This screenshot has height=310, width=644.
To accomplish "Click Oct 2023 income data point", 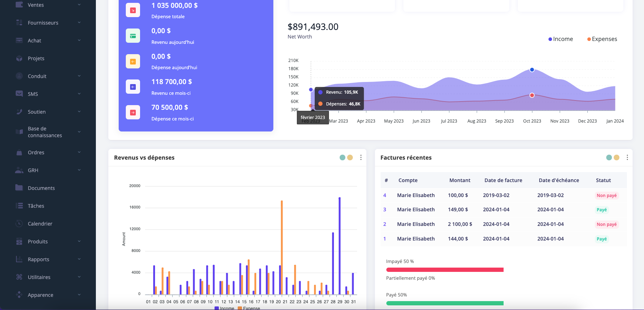I will coord(532,70).
